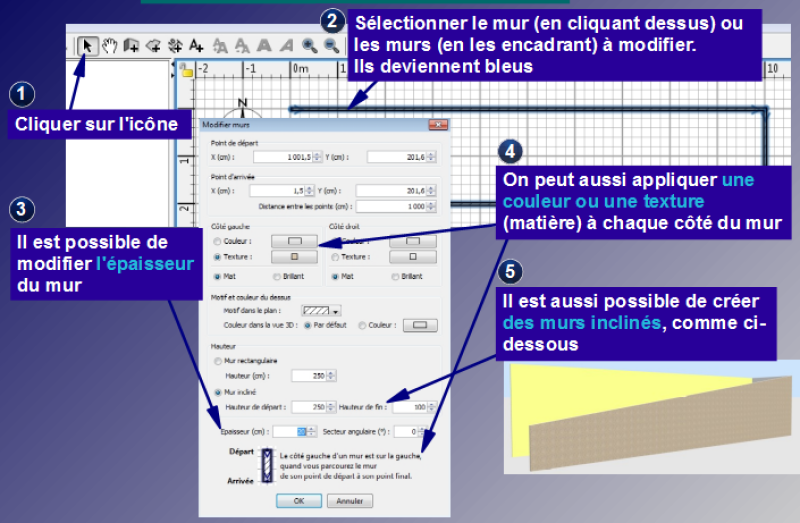Image resolution: width=800 pixels, height=523 pixels.
Task: Choose the create walls tool
Action: pos(131,45)
